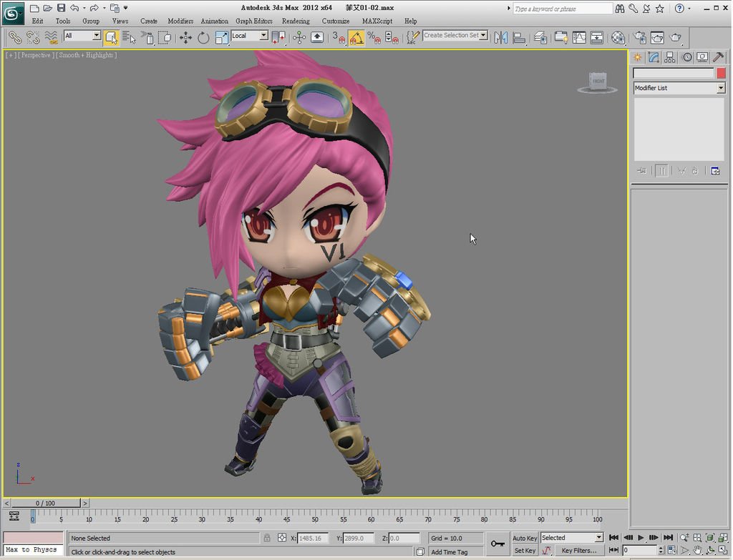Activate the Select Object tool

(111, 37)
